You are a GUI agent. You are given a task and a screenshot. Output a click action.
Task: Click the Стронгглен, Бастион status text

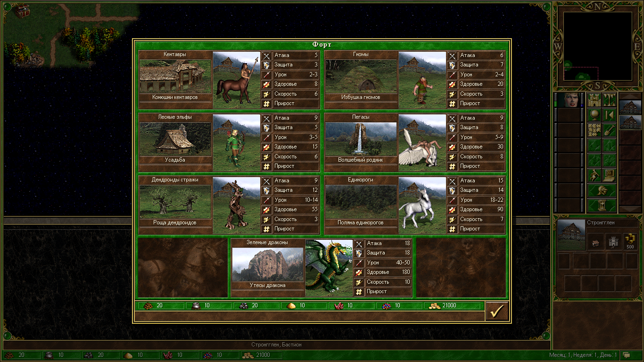coord(276,345)
